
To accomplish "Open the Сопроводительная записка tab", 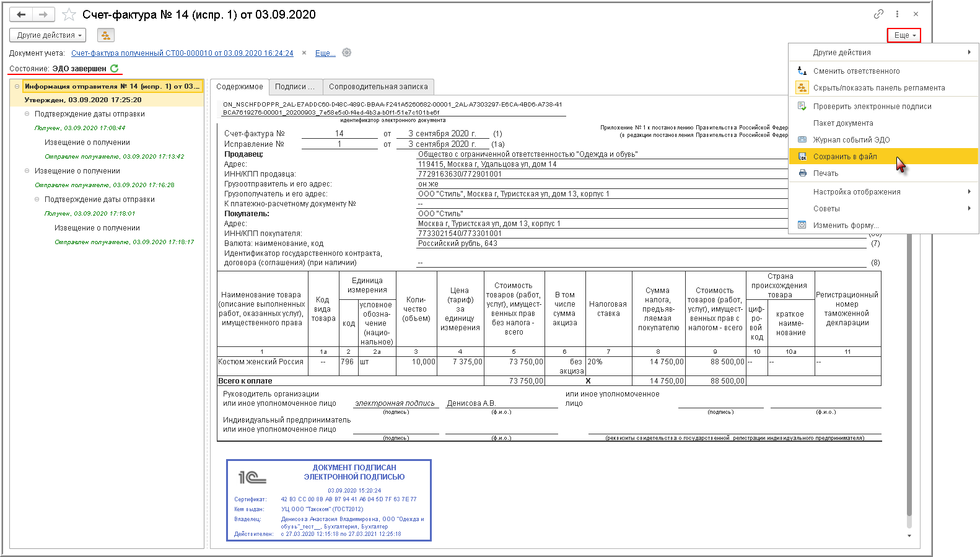I will (x=378, y=87).
